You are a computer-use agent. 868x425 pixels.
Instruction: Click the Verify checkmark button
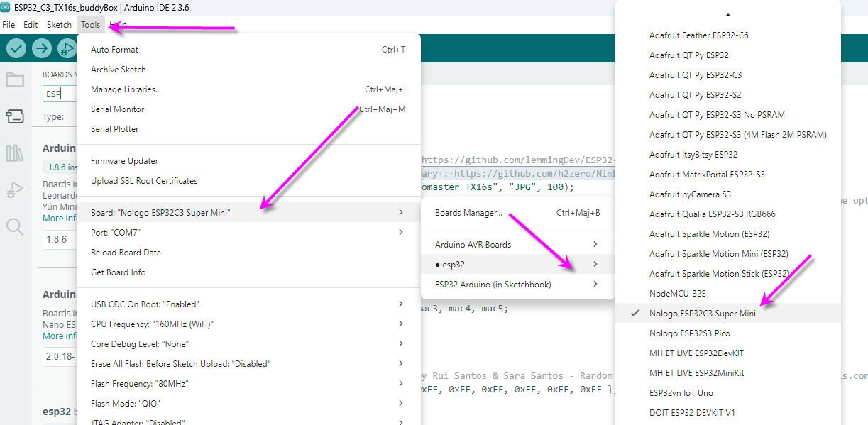[16, 48]
